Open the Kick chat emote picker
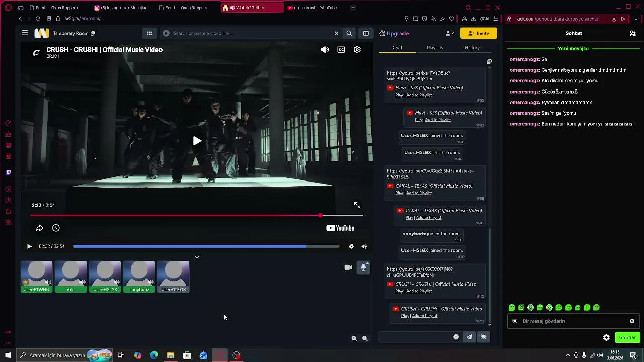This screenshot has height=362, width=644. pyautogui.click(x=632, y=321)
